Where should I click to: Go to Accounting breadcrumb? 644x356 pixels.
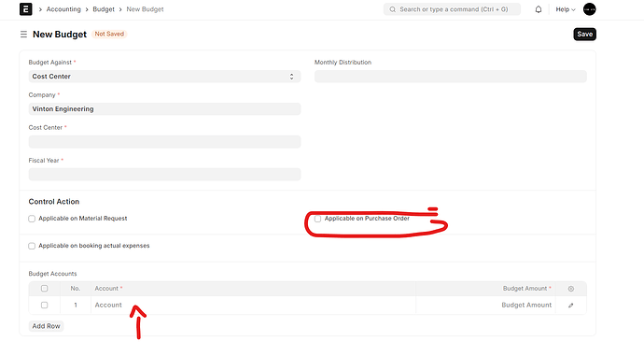click(x=63, y=9)
